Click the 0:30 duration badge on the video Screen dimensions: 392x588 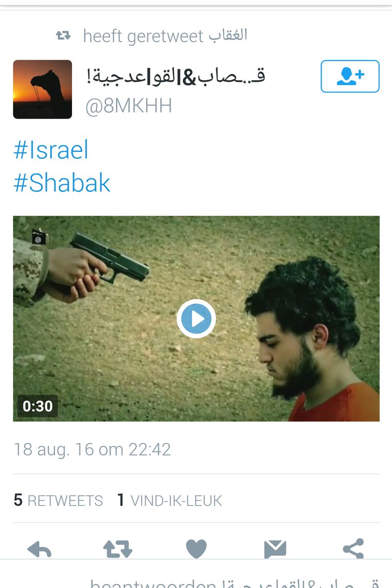click(x=38, y=406)
